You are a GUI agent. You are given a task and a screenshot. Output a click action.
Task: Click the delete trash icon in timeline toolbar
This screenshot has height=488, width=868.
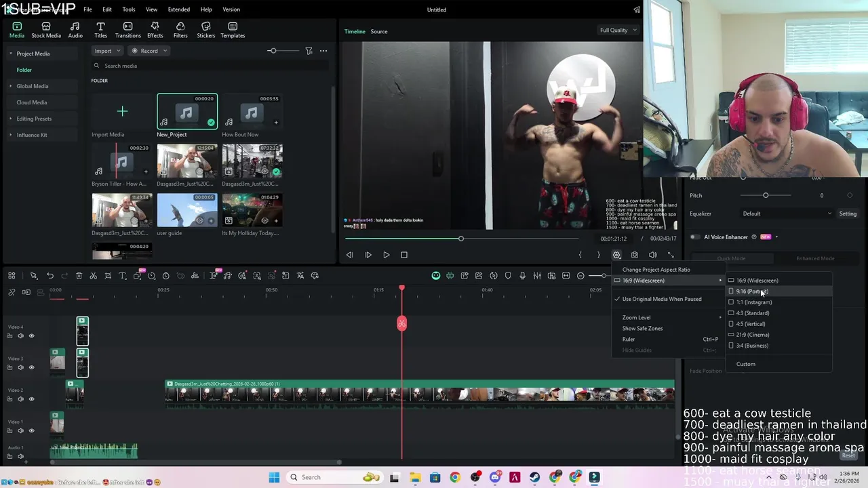(x=79, y=276)
